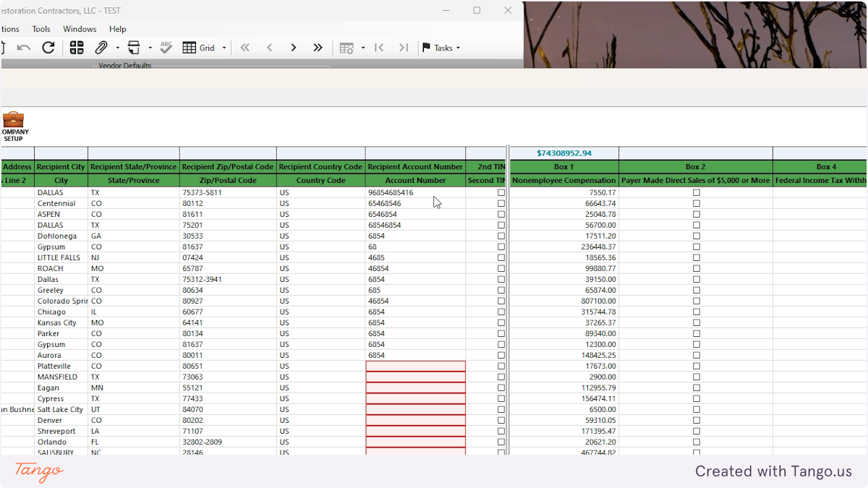This screenshot has height=488, width=868.
Task: Select Recipient Zip/Postal Code column header
Action: (228, 166)
